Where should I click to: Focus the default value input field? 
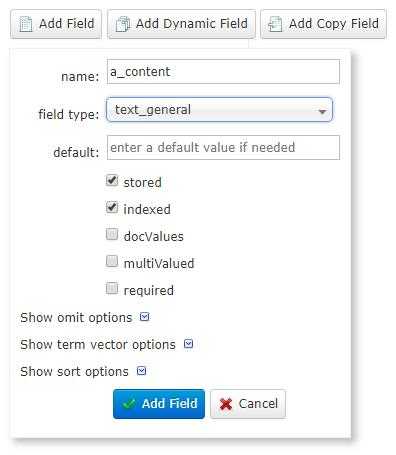(x=223, y=147)
